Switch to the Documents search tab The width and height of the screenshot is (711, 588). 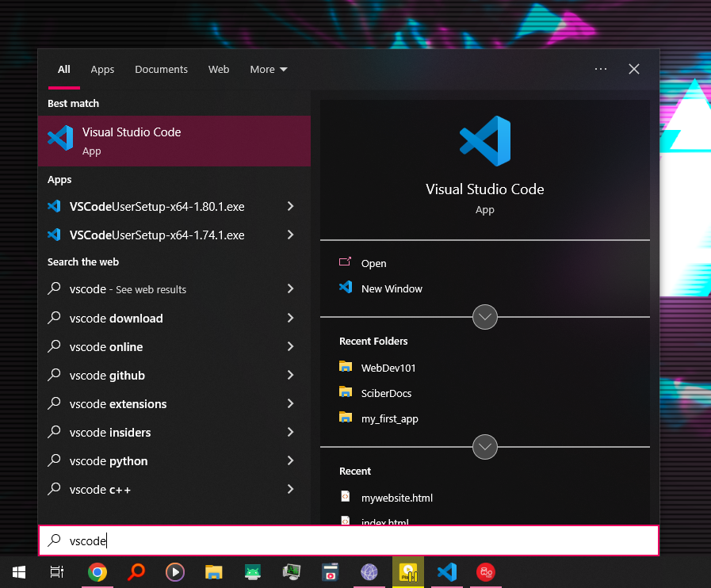[161, 70]
